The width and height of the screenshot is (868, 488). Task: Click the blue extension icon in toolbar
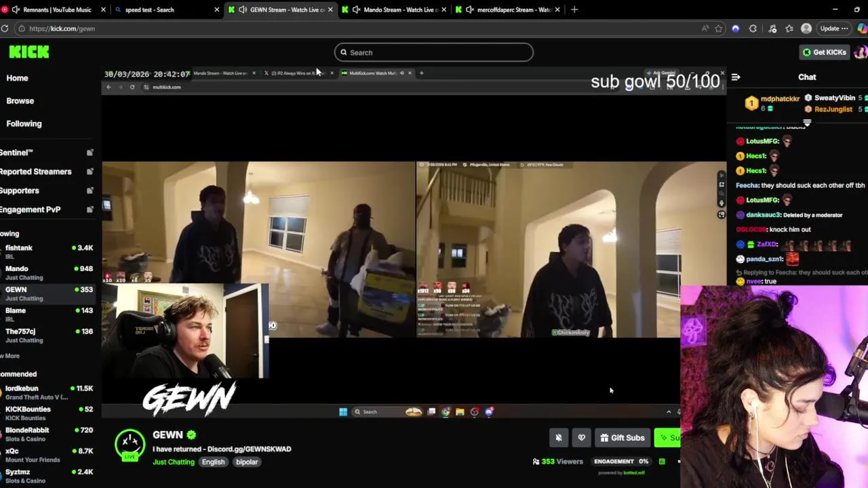[736, 28]
